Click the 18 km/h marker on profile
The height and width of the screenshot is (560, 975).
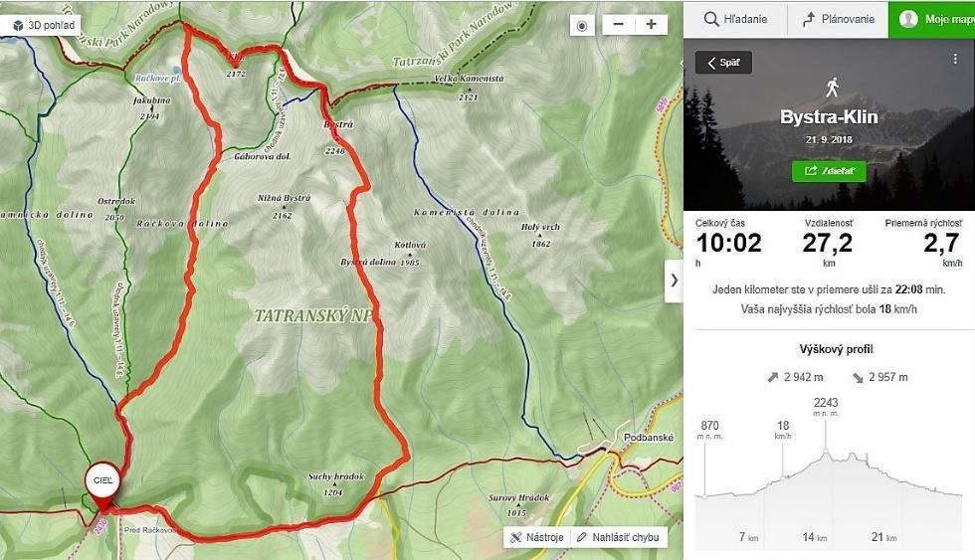tap(783, 426)
